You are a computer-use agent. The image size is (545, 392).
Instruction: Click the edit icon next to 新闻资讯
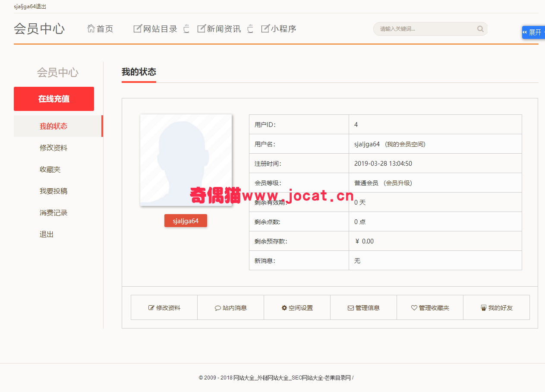coord(201,28)
